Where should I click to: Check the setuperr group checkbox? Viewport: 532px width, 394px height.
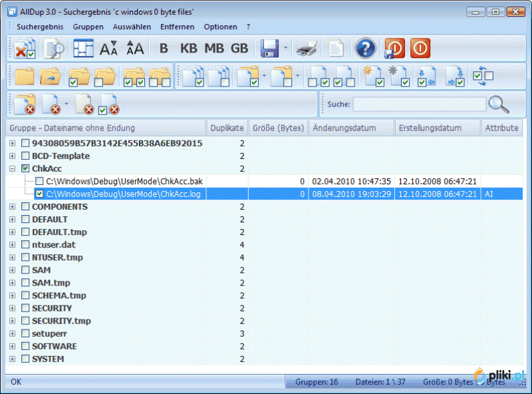coord(25,333)
